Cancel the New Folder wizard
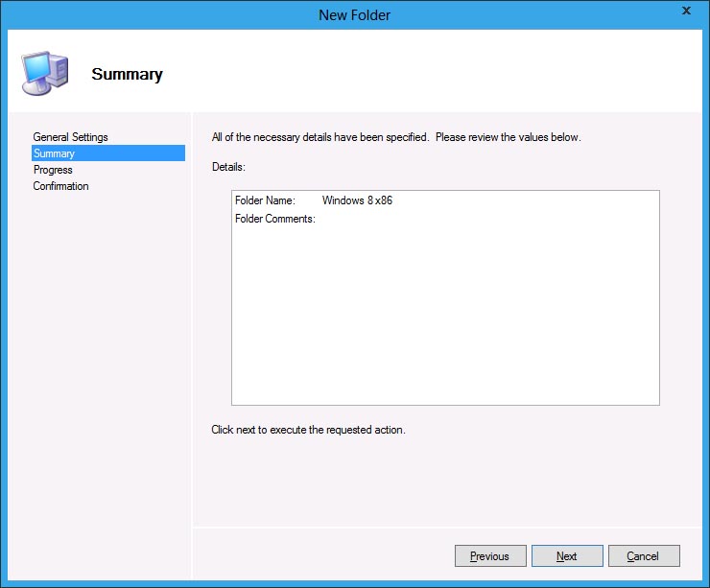Screen dimensions: 710x588 [643, 556]
